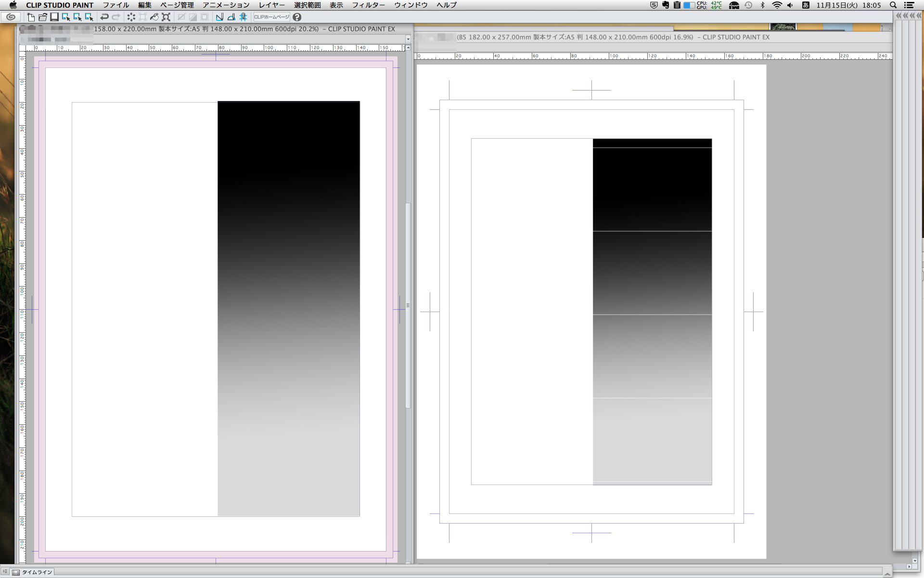
Task: Expand the Timeline palette with the up arrow
Action: [x=887, y=573]
